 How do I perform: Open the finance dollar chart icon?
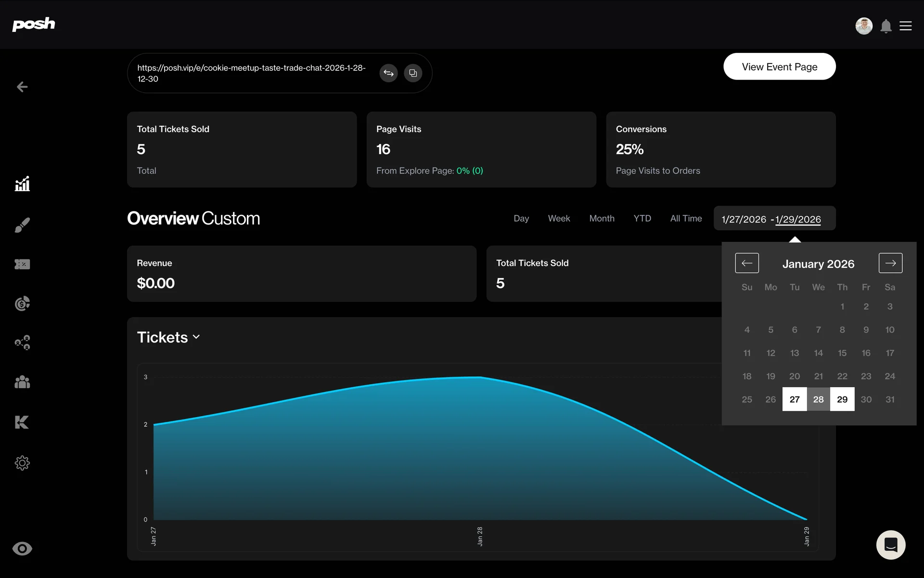click(x=22, y=303)
